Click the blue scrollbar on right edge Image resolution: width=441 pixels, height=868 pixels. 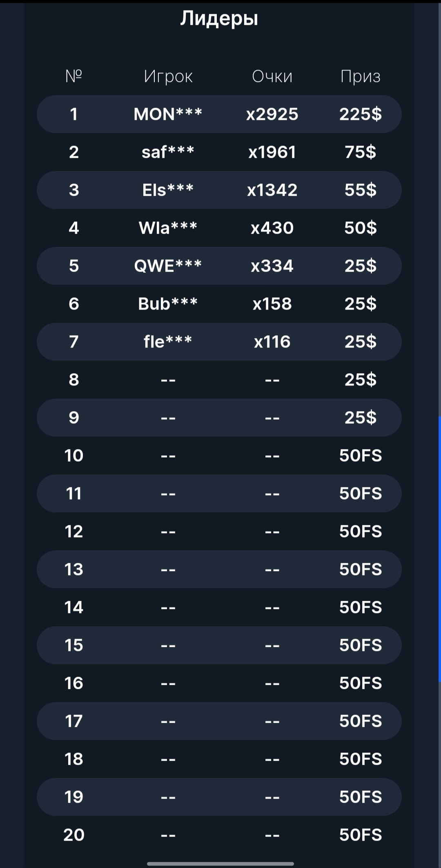439,549
